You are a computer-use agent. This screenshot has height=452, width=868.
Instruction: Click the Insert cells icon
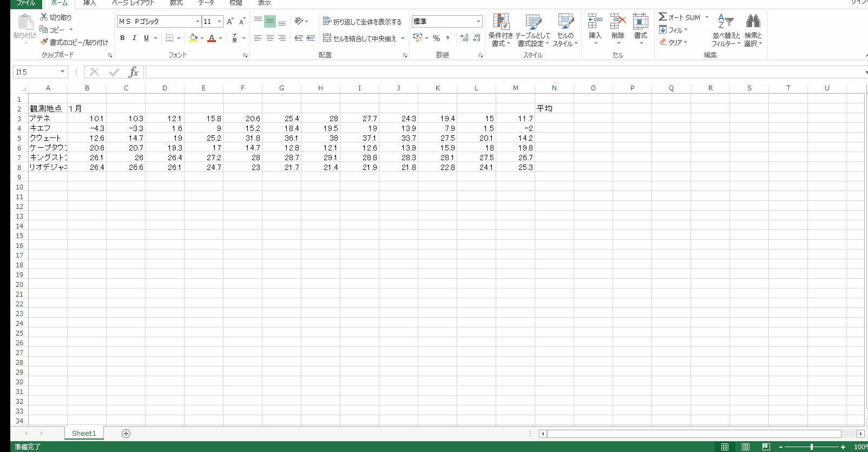point(595,23)
